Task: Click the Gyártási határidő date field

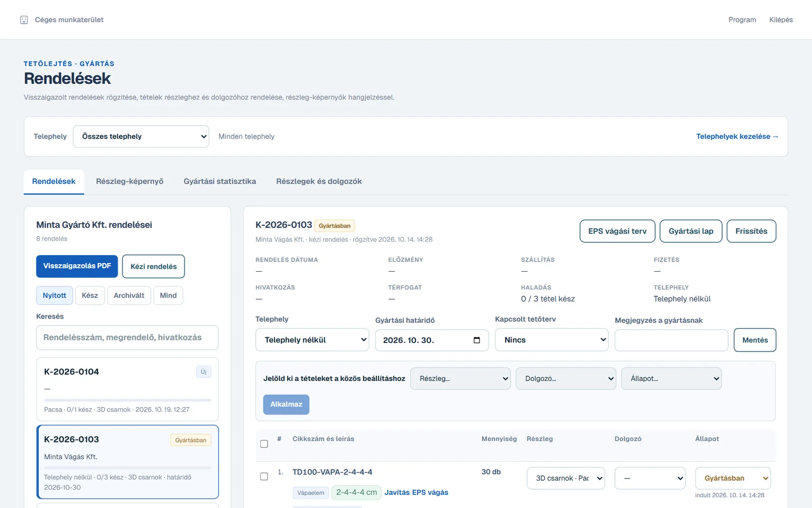Action: pyautogui.click(x=432, y=340)
